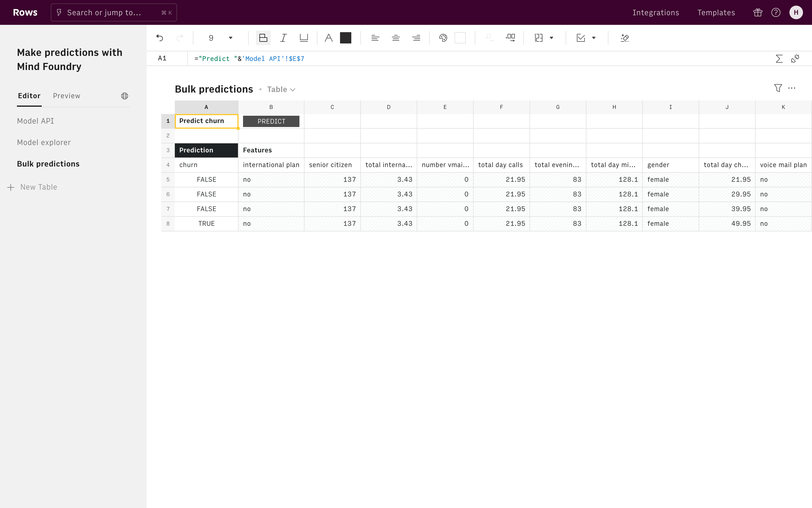
Task: Open the help question mark icon
Action: click(776, 12)
